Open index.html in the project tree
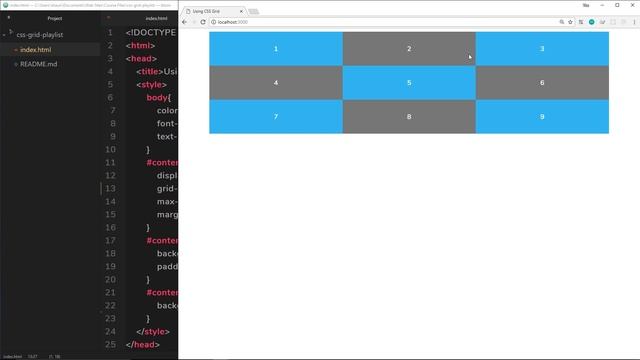The image size is (640, 360). click(x=36, y=49)
